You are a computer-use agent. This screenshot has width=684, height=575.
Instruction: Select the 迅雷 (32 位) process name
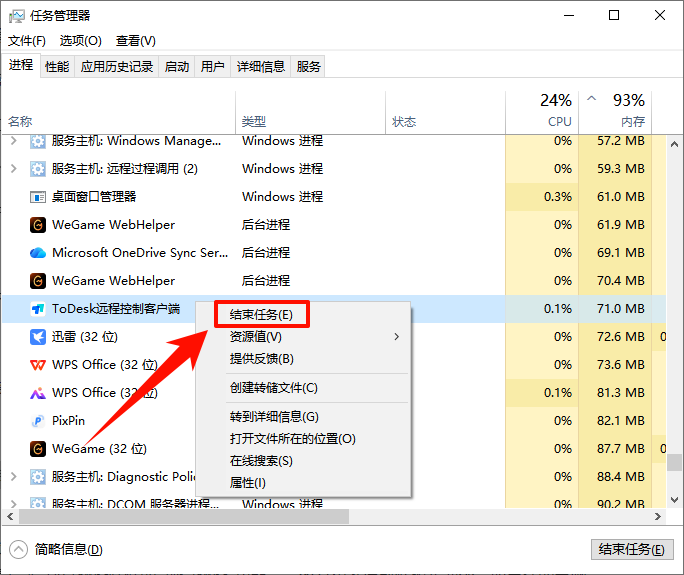point(85,337)
